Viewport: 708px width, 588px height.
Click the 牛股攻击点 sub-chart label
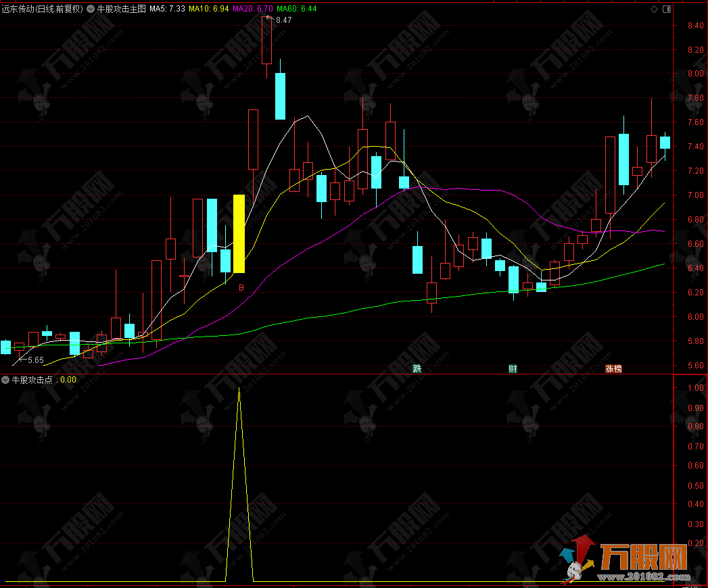pos(32,380)
